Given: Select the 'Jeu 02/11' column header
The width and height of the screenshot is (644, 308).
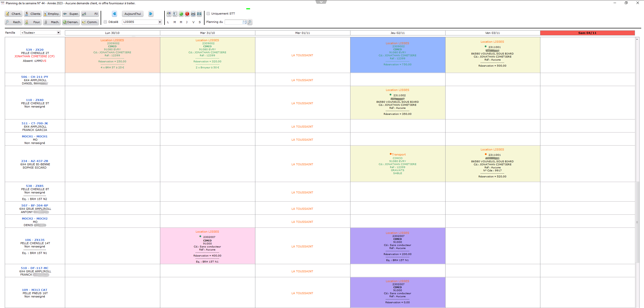Looking at the screenshot, I should pos(397,33).
